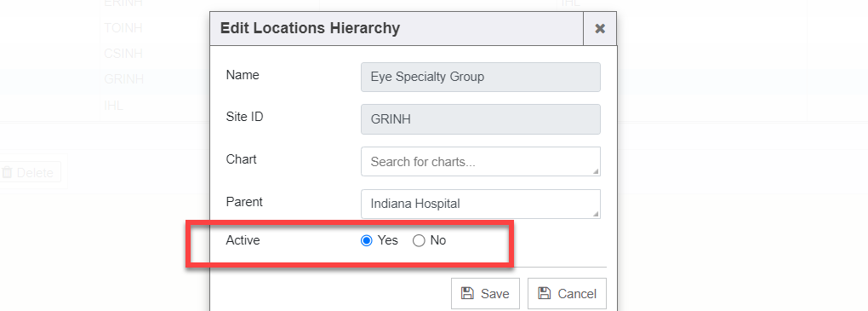Screen dimensions: 868x311
Task: Close the Edit Locations Hierarchy dialog
Action: pos(600,29)
